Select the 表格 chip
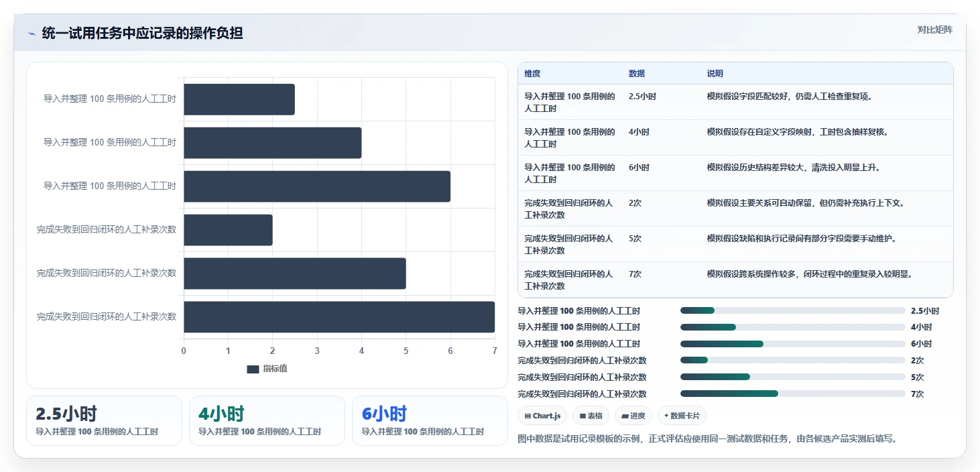This screenshot has width=980, height=472. 591,416
